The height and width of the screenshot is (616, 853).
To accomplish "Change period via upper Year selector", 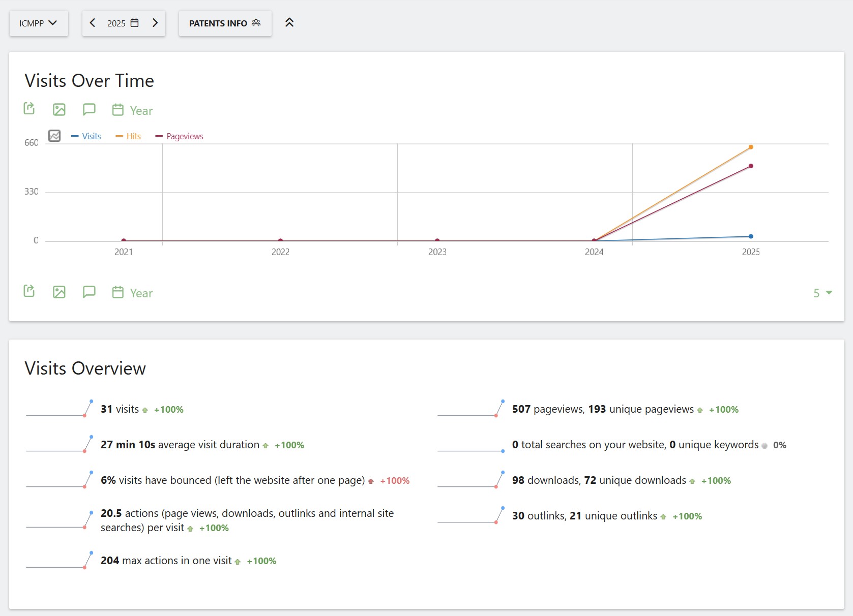I will click(x=133, y=110).
